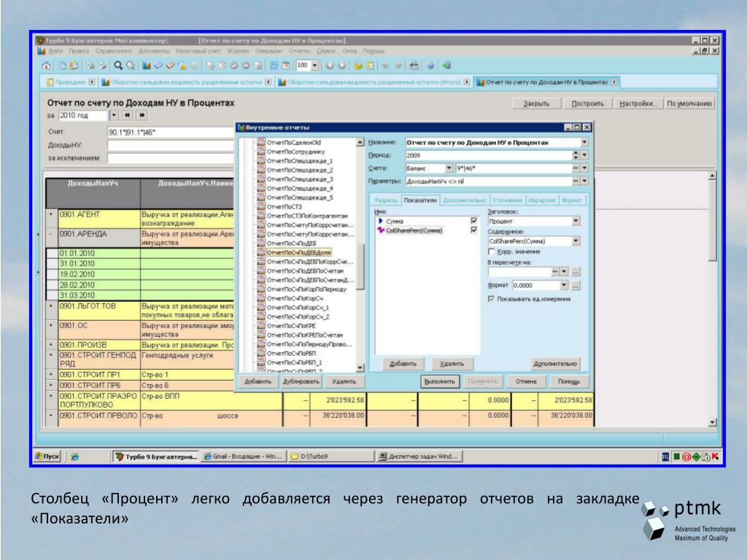Image resolution: width=747 pixels, height=560 pixels.
Task: Click the previous-period double-arrow beside 2010 год
Action: pos(127,115)
